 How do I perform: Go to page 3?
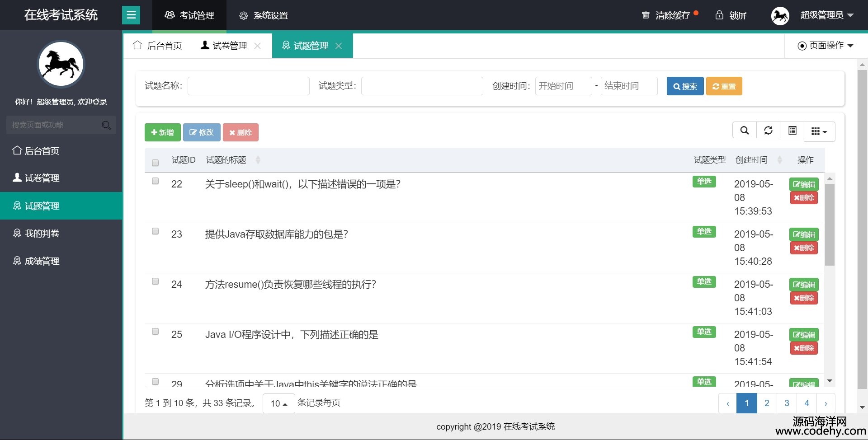787,403
